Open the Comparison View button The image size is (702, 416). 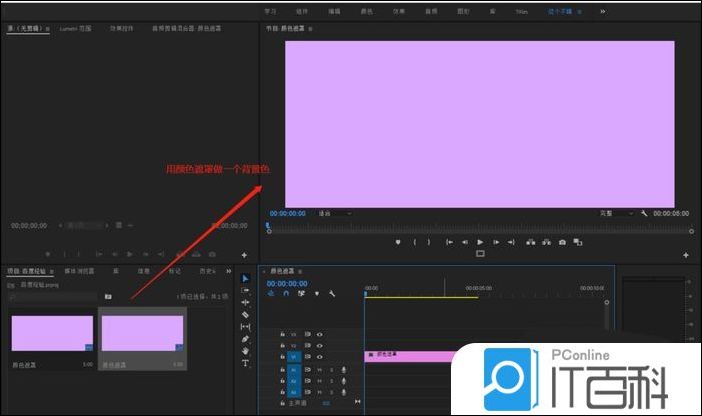click(x=578, y=242)
